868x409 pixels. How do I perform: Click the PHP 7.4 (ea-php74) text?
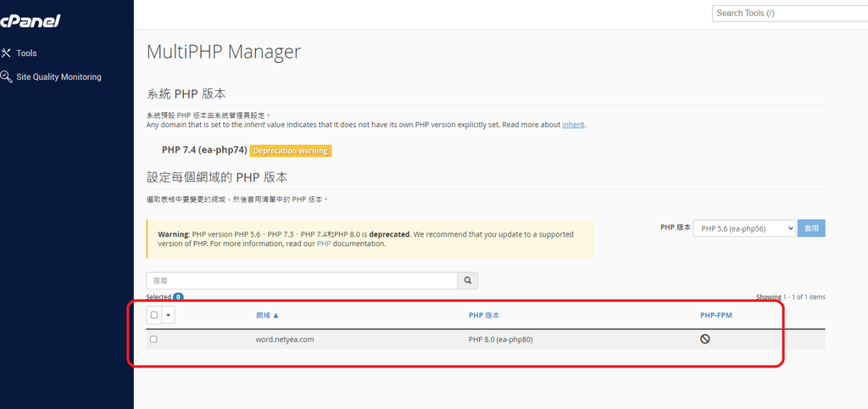click(204, 150)
